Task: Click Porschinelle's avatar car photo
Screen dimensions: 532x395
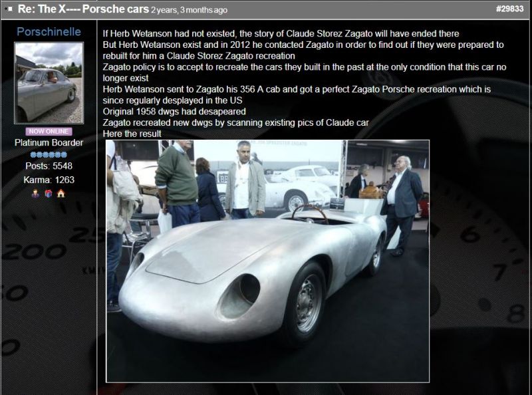Action: click(x=49, y=83)
